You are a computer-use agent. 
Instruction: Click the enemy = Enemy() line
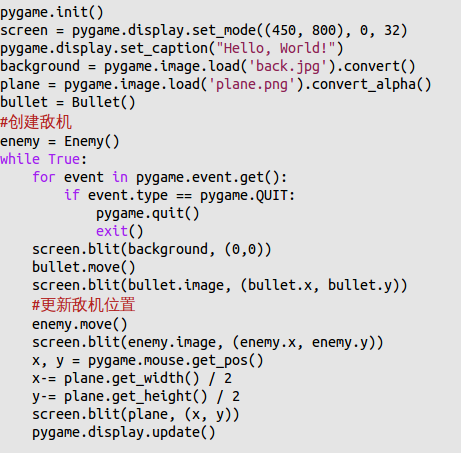60,142
